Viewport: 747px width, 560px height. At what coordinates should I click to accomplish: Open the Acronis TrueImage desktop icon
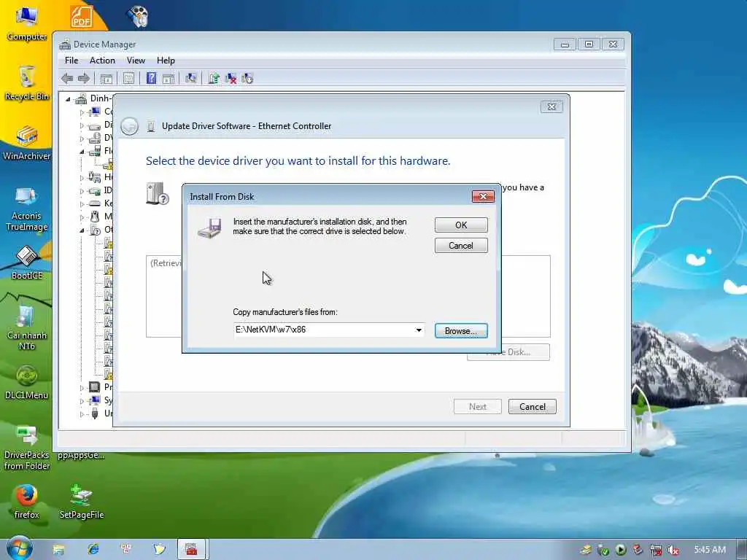point(27,208)
